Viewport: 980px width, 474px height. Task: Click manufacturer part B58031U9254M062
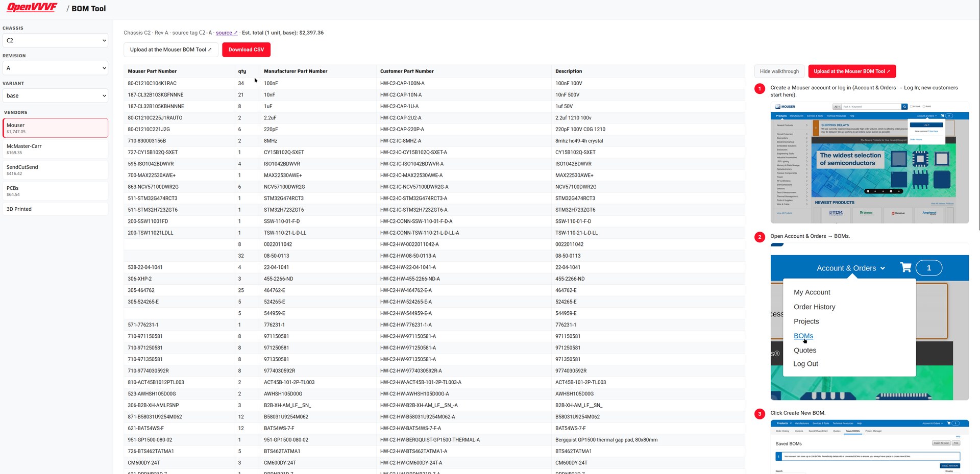click(286, 417)
